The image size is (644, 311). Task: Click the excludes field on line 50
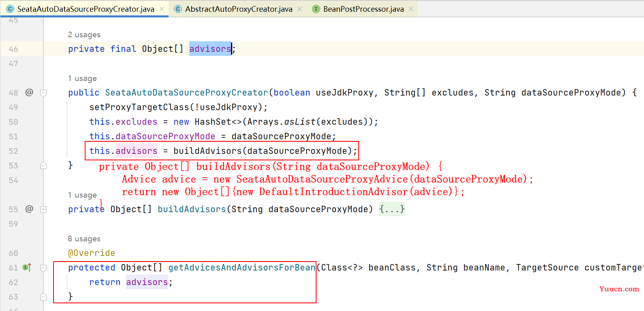[137, 122]
